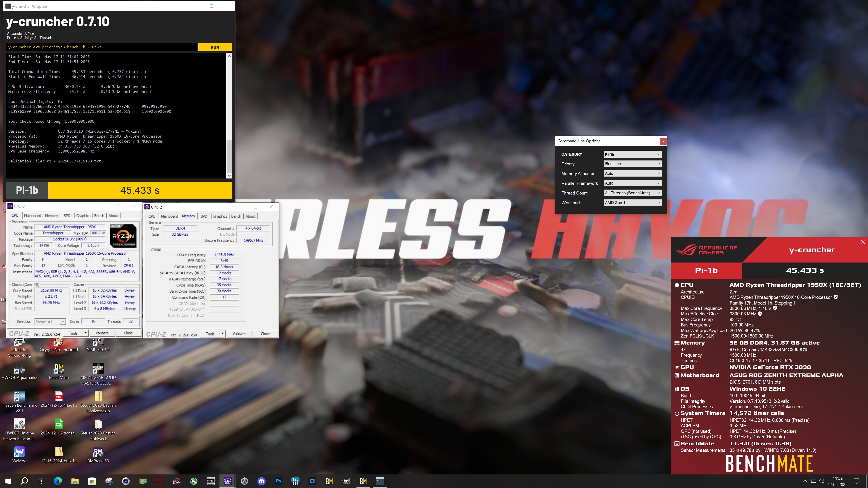Open the HWBOT Aquamark3 desktop icon

click(19, 372)
